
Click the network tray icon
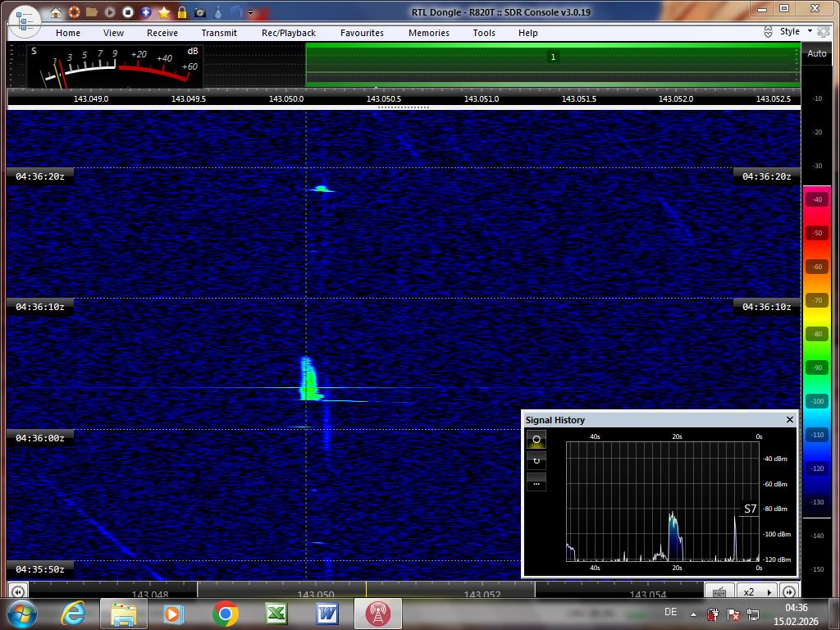pyautogui.click(x=753, y=614)
